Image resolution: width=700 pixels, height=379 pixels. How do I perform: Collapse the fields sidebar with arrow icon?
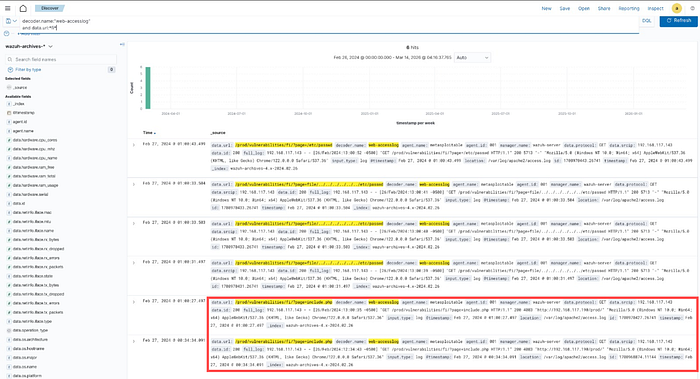(122, 44)
